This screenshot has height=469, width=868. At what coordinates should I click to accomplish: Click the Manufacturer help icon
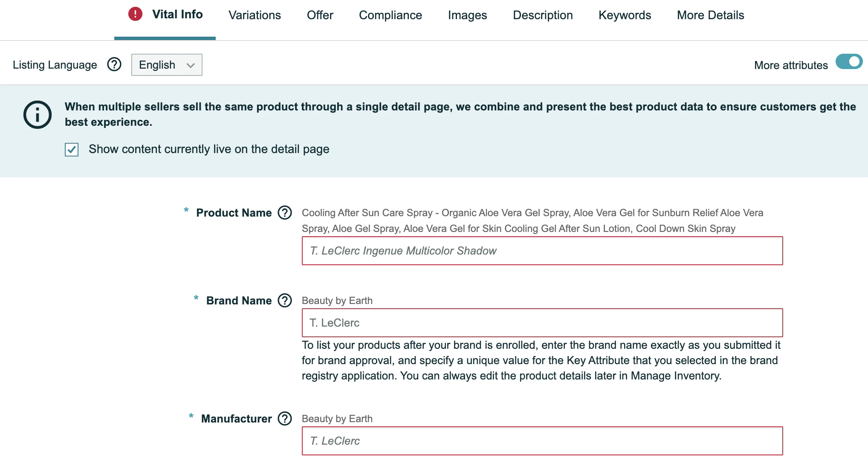[285, 419]
